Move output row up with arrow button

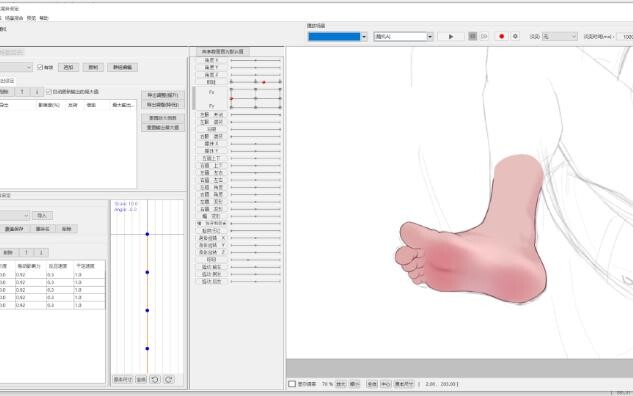coord(22,92)
